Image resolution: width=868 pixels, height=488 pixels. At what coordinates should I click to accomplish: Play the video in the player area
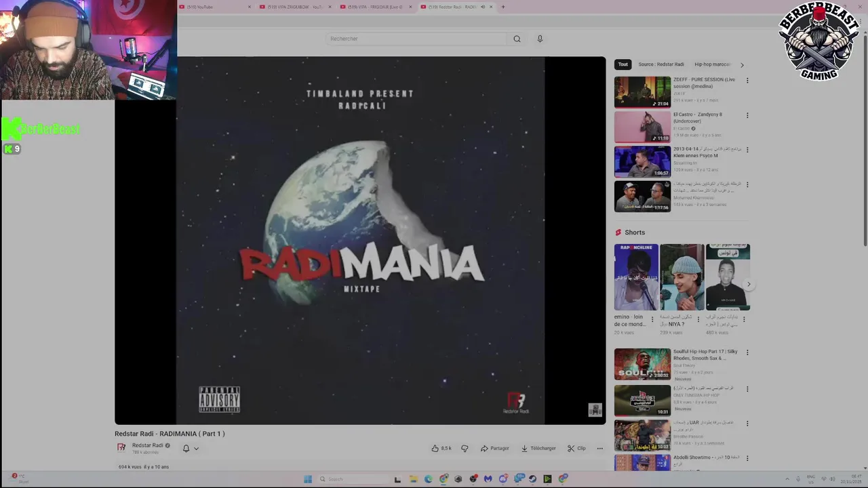(x=360, y=241)
